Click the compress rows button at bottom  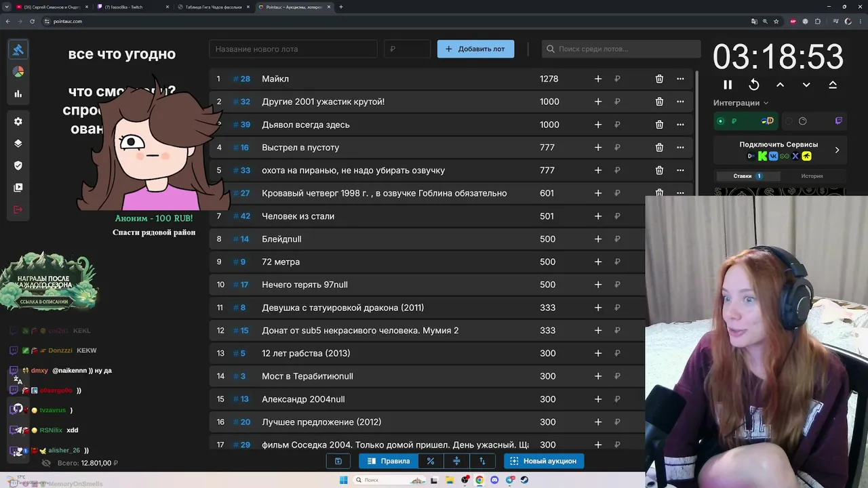click(456, 461)
